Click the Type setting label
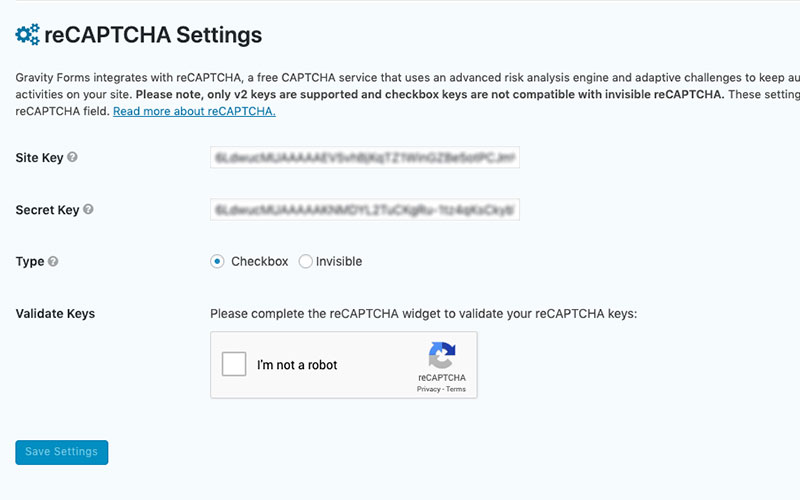The width and height of the screenshot is (800, 500). tap(30, 262)
